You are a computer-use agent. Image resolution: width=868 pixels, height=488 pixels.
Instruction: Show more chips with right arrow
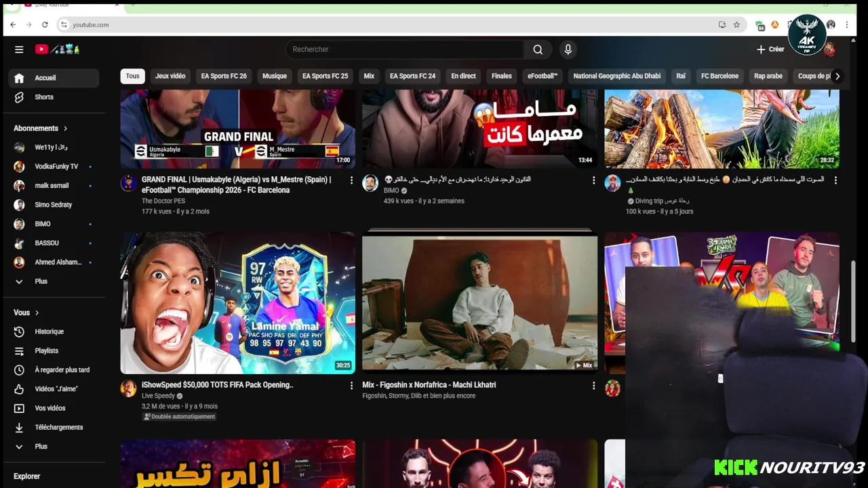(x=837, y=76)
